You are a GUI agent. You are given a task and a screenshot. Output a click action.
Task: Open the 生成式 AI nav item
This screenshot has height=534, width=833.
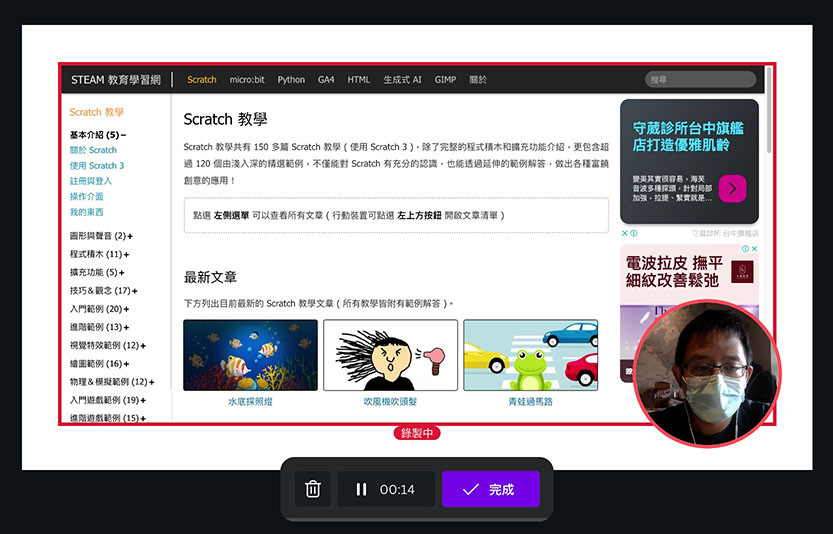[402, 80]
